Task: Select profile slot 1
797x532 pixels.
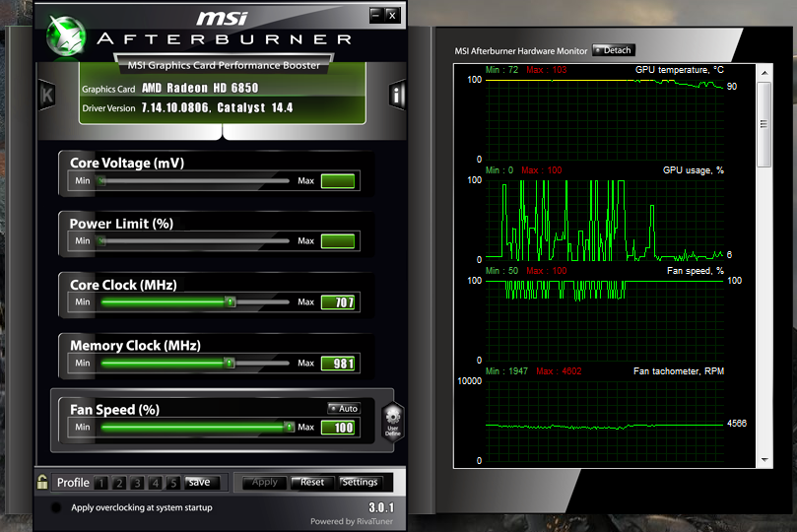Action: tap(100, 483)
